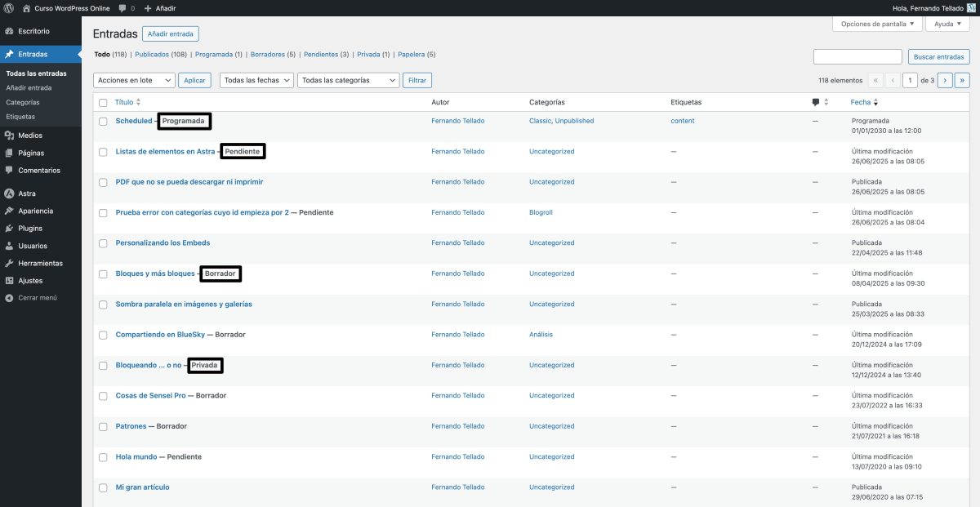Open Medios media icon in sidebar
The width and height of the screenshot is (980, 507).
pyautogui.click(x=9, y=136)
